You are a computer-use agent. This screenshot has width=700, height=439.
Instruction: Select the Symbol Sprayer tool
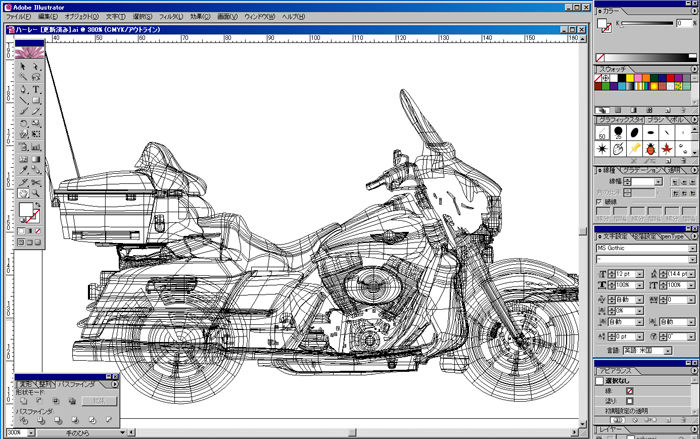tap(23, 147)
